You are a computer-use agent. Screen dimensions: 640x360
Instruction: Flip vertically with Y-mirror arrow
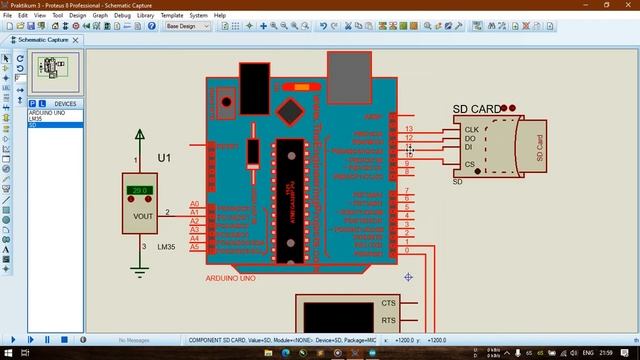[20, 100]
